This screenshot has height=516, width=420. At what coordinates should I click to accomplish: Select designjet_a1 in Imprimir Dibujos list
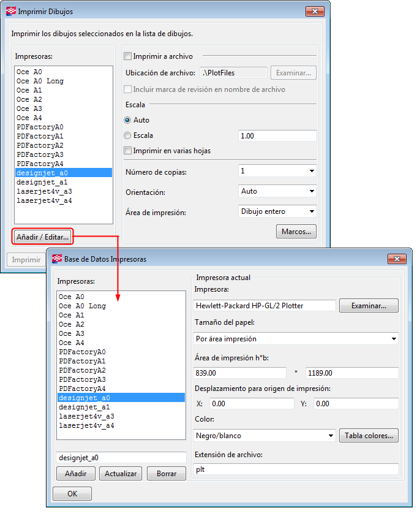coord(64,182)
